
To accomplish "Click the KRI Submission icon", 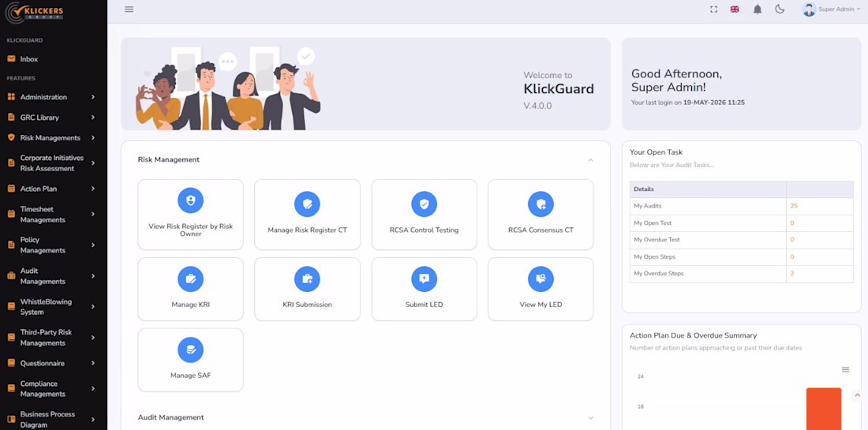I will coord(307,279).
